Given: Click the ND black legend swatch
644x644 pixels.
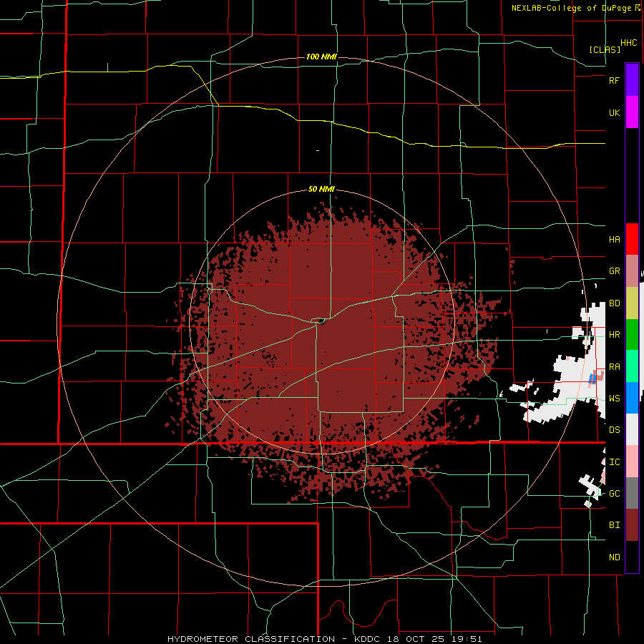Looking at the screenshot, I should tap(632, 557).
